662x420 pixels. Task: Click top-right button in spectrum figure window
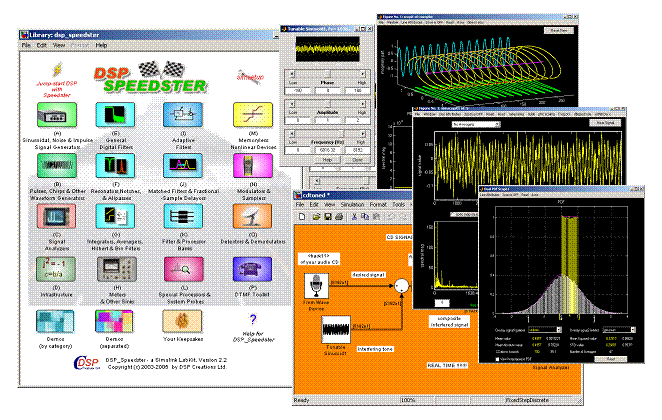(x=605, y=122)
